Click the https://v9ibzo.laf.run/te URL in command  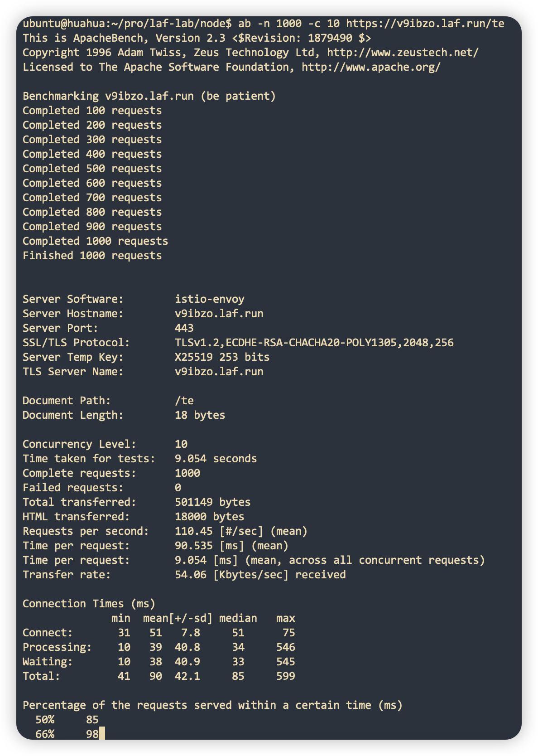click(x=425, y=24)
